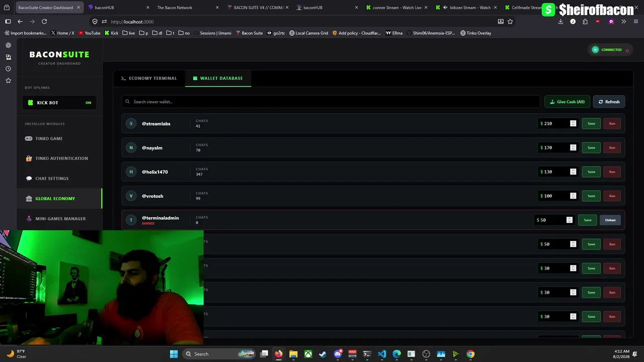Switch to The Bacon Network browser tab

[187, 8]
